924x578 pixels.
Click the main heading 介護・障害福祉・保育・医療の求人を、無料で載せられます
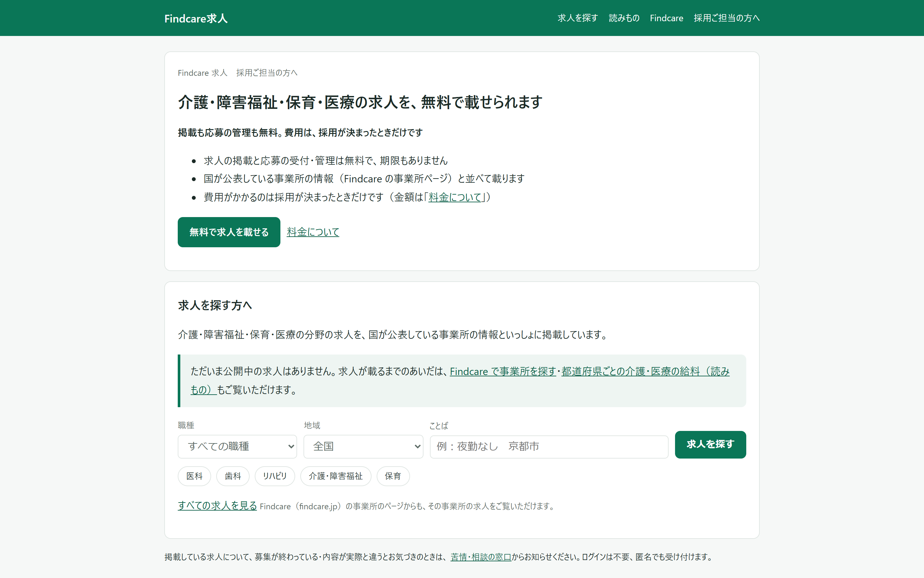360,102
